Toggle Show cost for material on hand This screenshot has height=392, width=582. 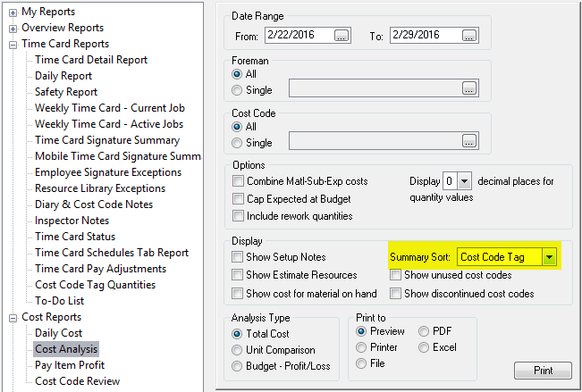pos(237,294)
